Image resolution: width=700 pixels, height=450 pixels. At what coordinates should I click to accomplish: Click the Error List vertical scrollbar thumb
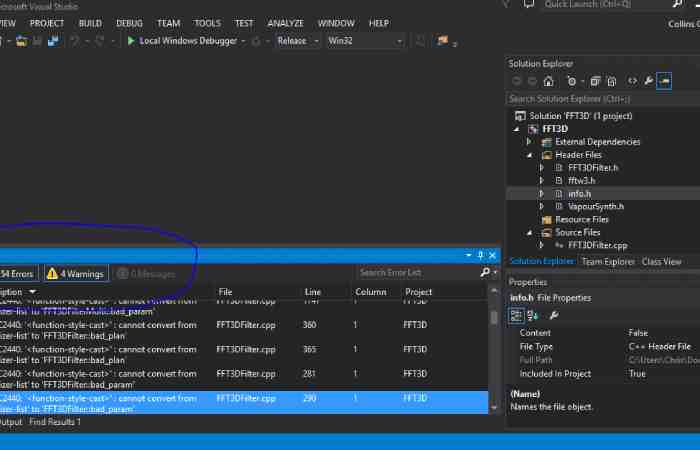click(494, 317)
